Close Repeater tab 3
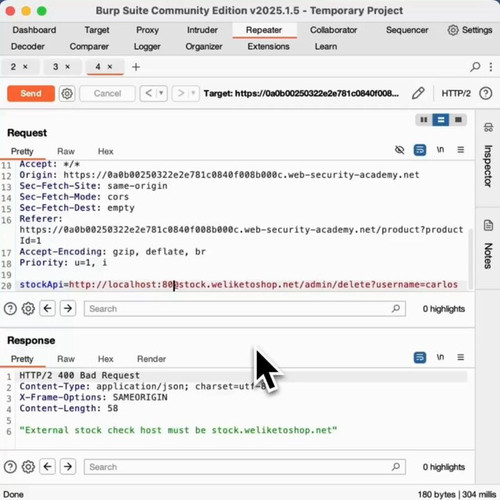This screenshot has height=500, width=500. pyautogui.click(x=67, y=67)
